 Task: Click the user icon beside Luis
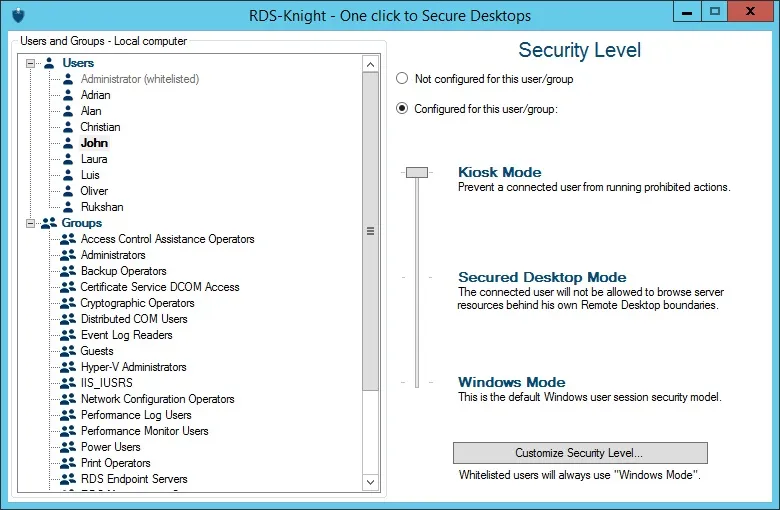(x=68, y=175)
